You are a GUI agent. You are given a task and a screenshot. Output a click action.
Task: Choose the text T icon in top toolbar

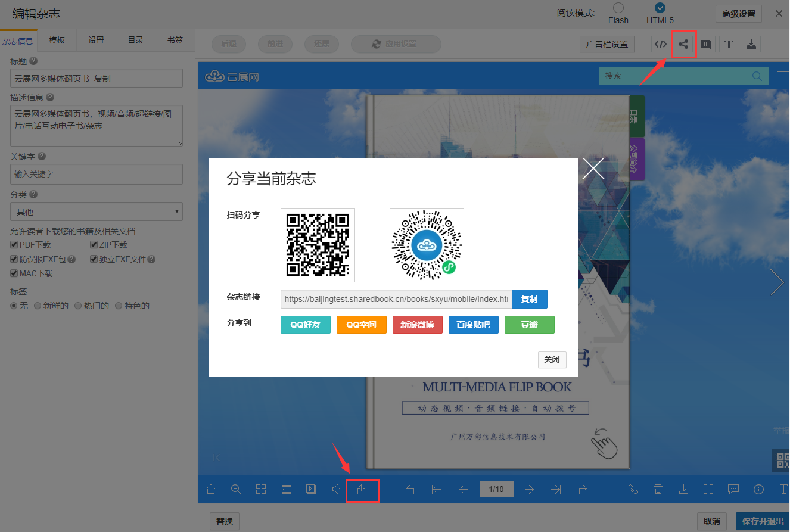pyautogui.click(x=729, y=44)
